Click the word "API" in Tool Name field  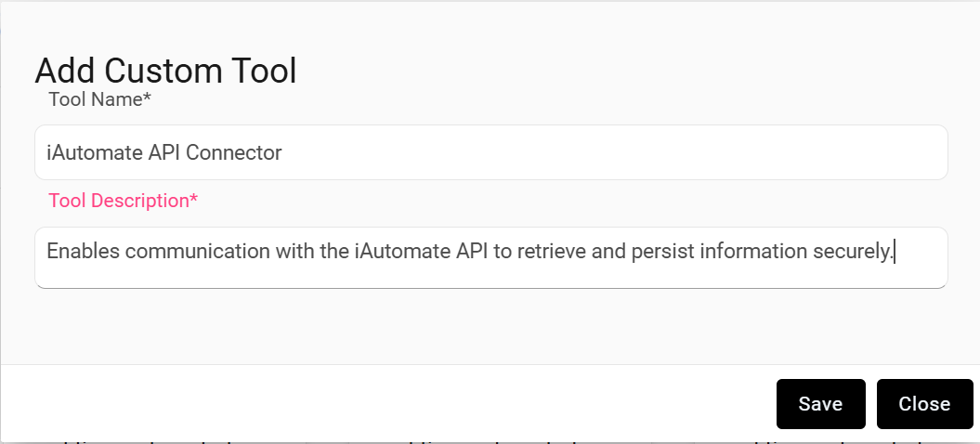(x=163, y=152)
